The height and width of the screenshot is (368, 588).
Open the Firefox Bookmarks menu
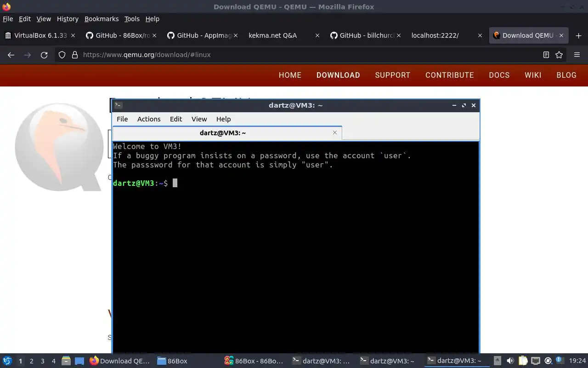(102, 19)
